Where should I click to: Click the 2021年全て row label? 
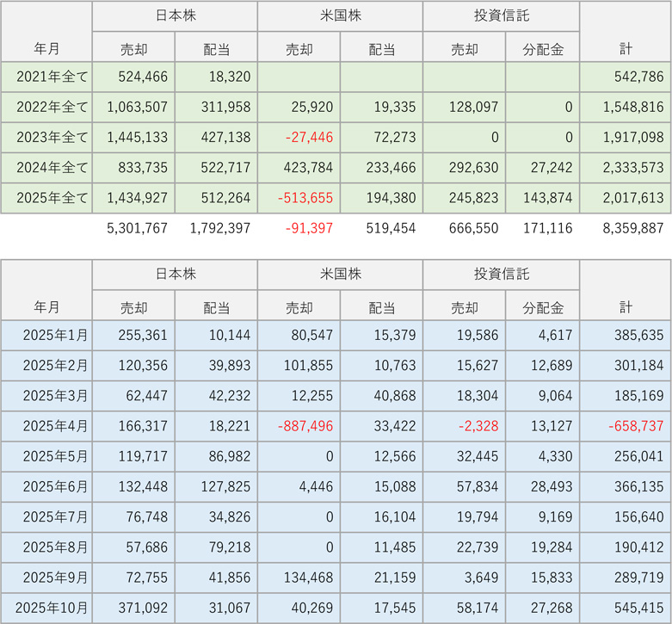coord(47,77)
